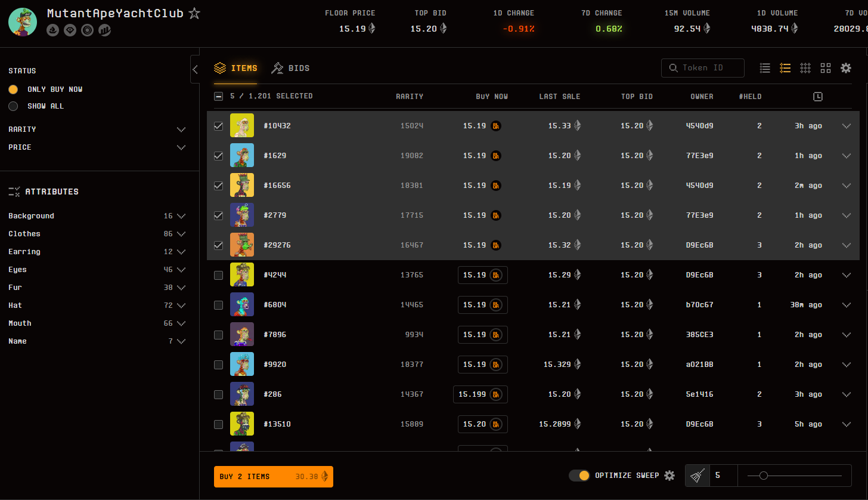Image resolution: width=868 pixels, height=500 pixels.
Task: Click the sweep amount slider
Action: 794,476
